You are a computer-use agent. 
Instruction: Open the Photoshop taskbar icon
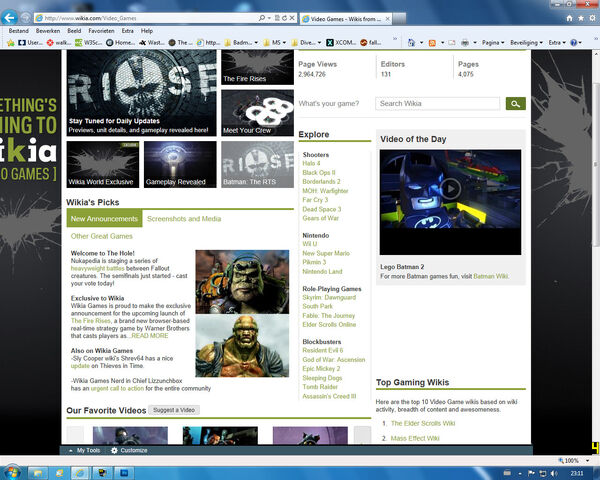pyautogui.click(x=124, y=473)
